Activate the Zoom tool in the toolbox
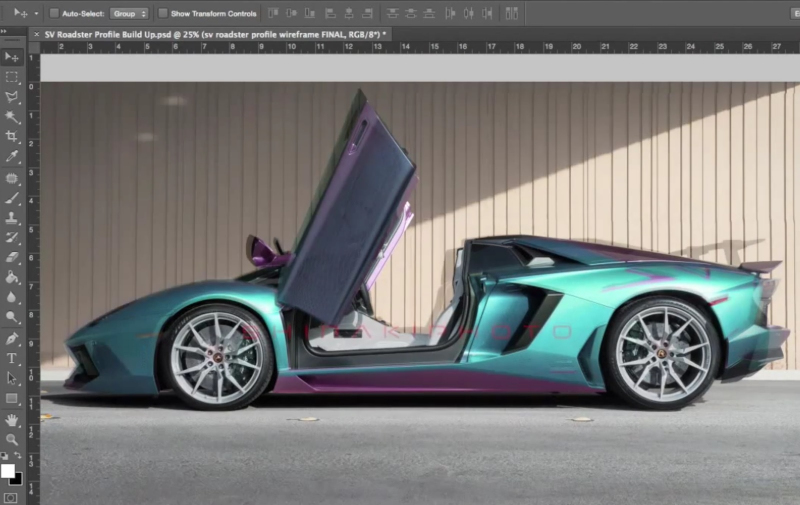 point(12,439)
